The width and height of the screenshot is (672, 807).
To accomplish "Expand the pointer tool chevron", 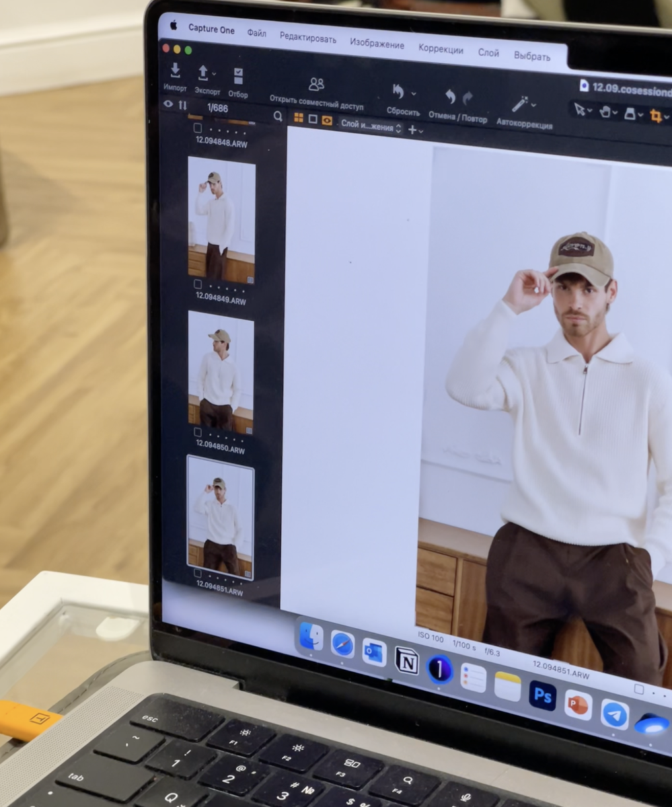I will coord(589,111).
